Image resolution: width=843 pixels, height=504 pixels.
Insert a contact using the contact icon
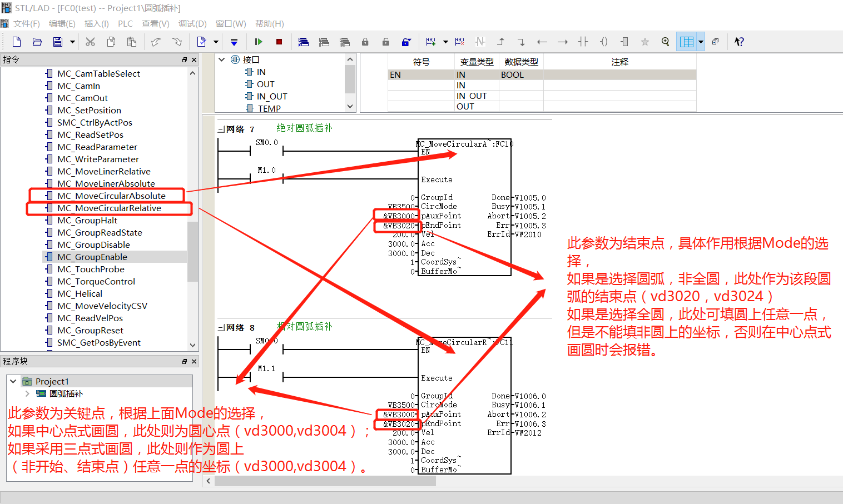583,42
